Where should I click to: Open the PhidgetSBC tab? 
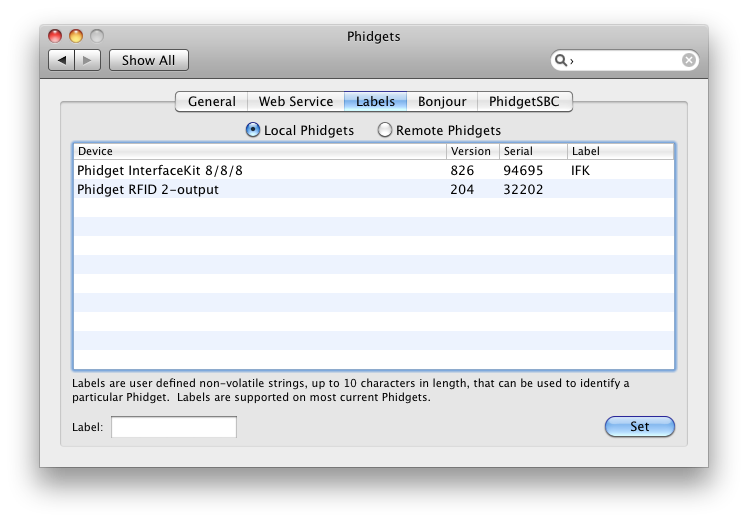pyautogui.click(x=524, y=102)
